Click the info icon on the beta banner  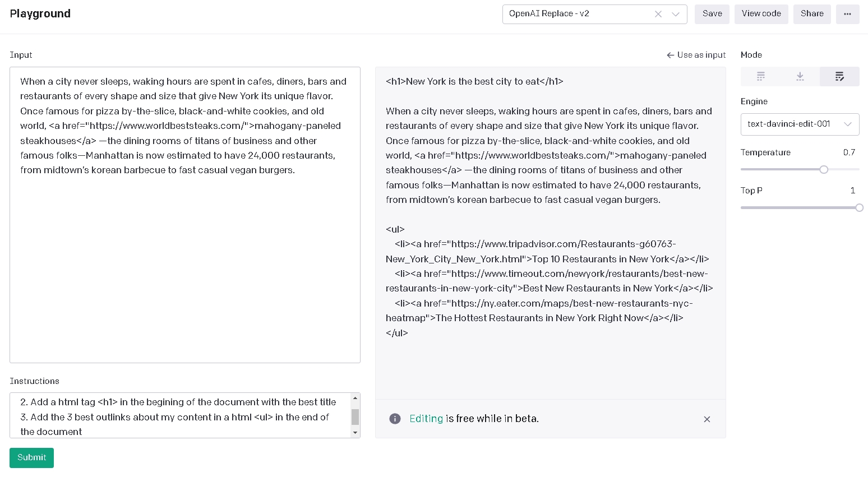coord(395,419)
